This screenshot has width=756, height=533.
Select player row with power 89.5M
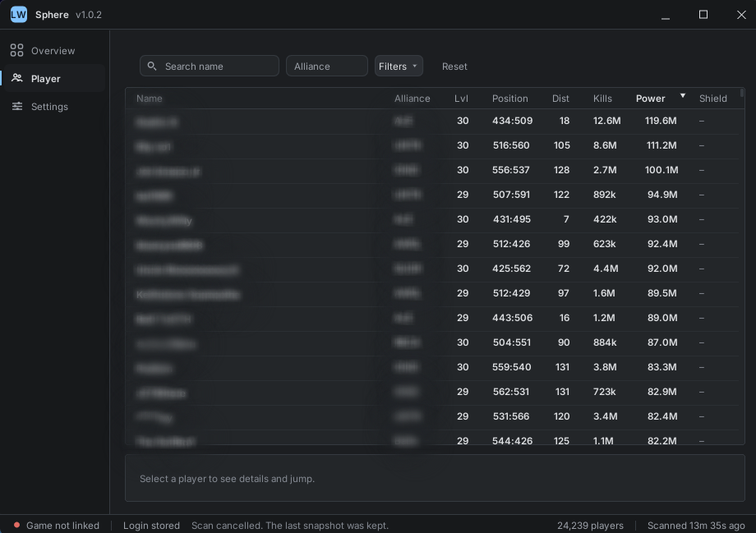(x=431, y=293)
